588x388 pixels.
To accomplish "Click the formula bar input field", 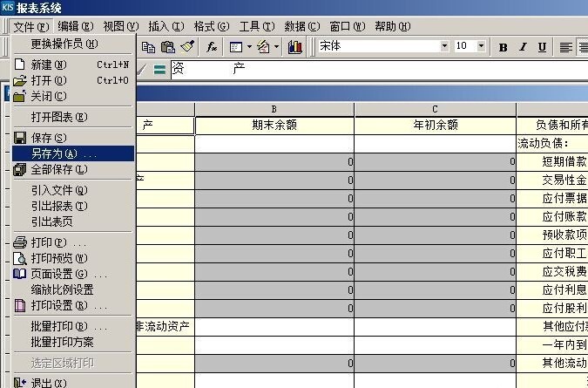I will click(380, 70).
